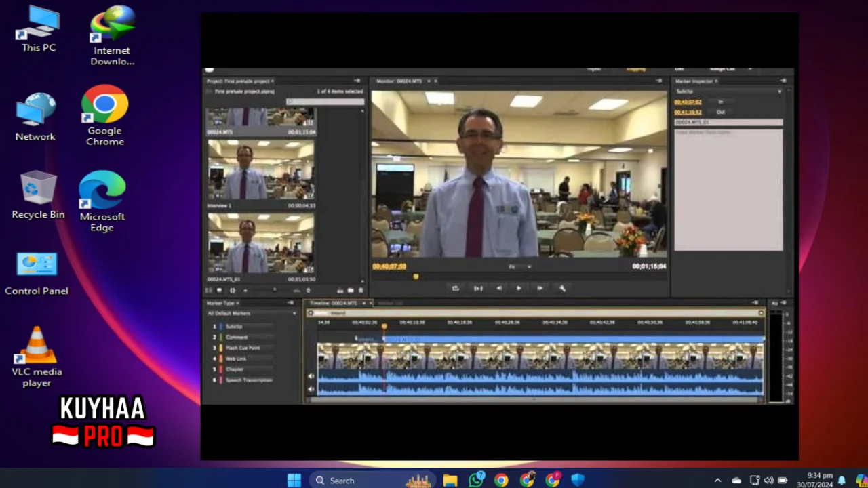Open the Recycle Bin desktop icon
This screenshot has width=868, height=488.
click(38, 195)
